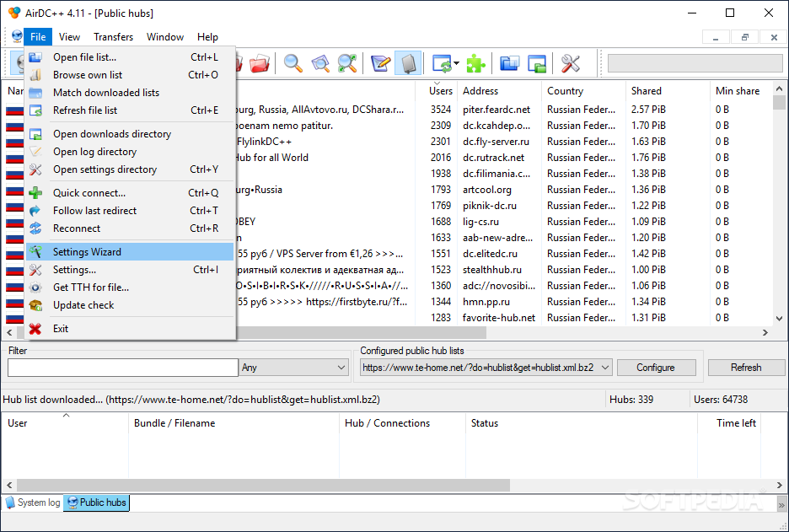789x532 pixels.
Task: Click the Refresh hub list button
Action: point(746,368)
